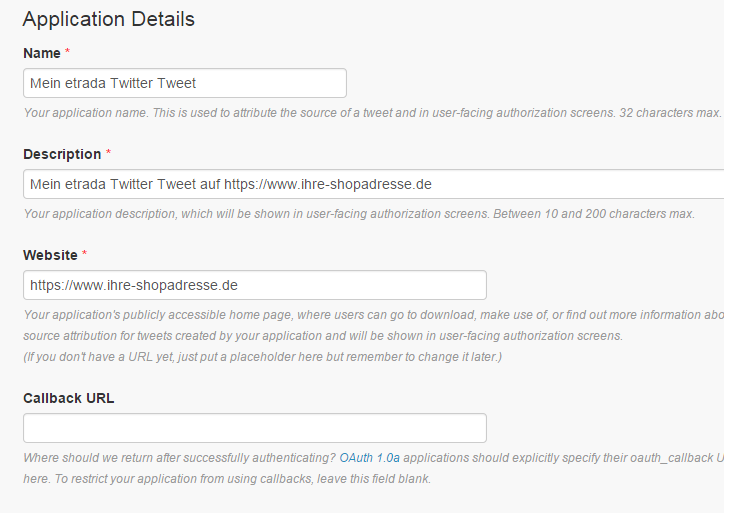Click the bold Description label

62,154
